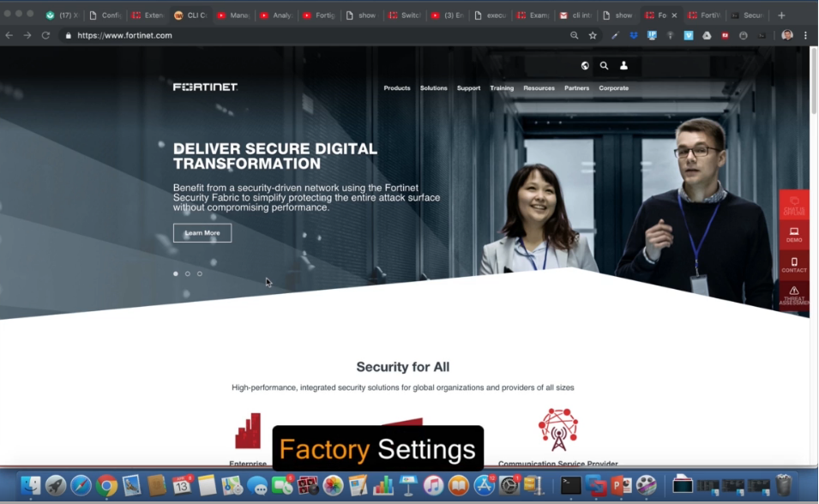819x504 pixels.
Task: Open a new browser tab with plus button
Action: pos(781,15)
